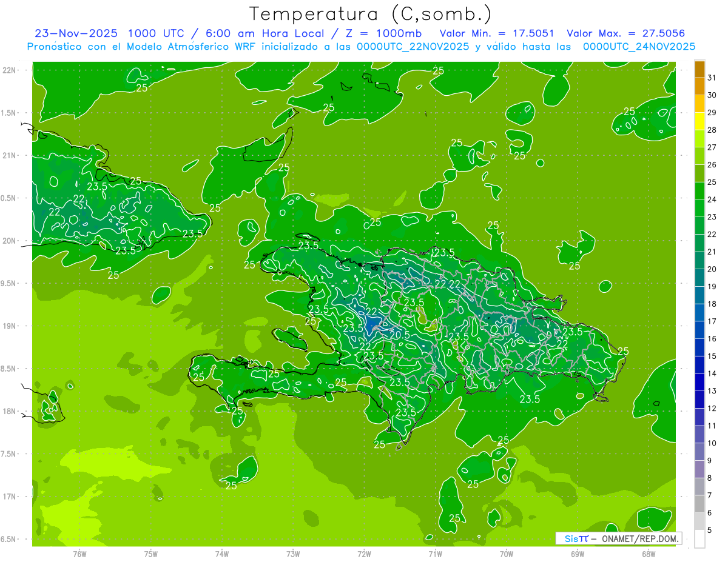Image resolution: width=728 pixels, height=562 pixels.
Task: Click the '74W' longitude label
Action: pyautogui.click(x=222, y=554)
